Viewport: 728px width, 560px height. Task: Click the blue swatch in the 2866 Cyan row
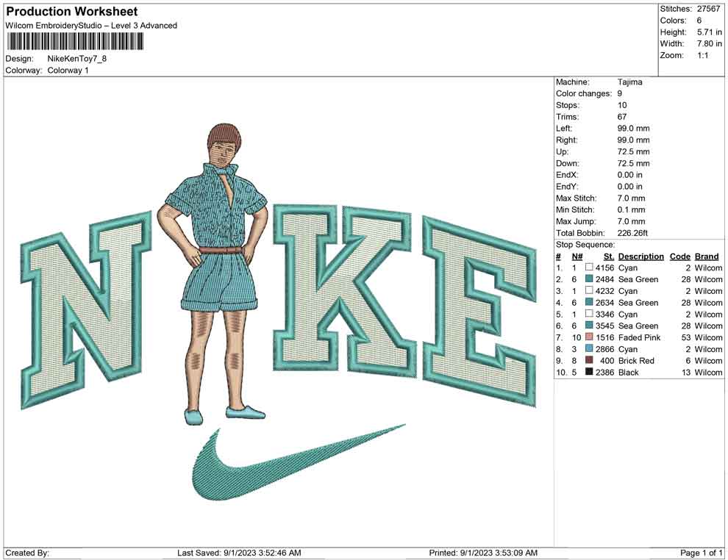tap(589, 348)
